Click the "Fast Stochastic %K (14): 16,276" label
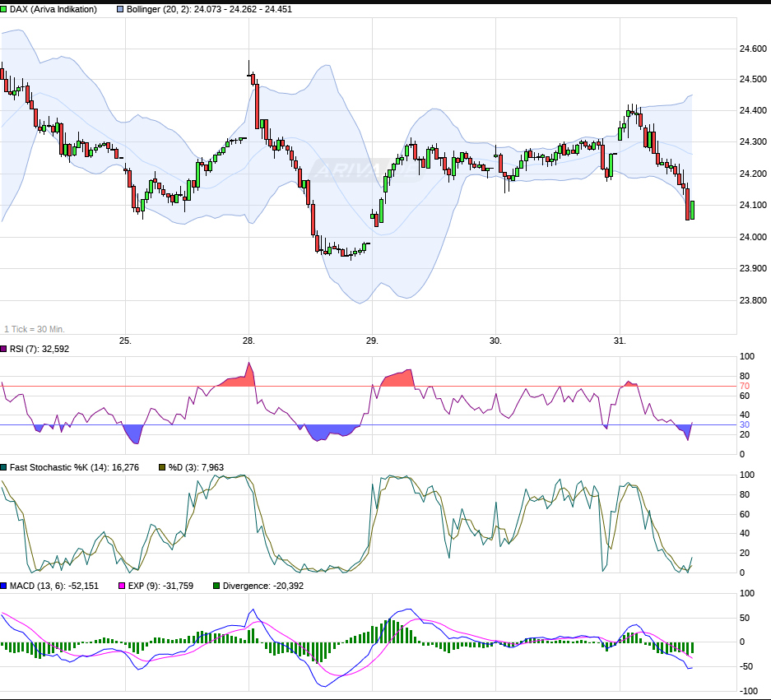Viewport: 771px width, 700px height. [x=74, y=467]
